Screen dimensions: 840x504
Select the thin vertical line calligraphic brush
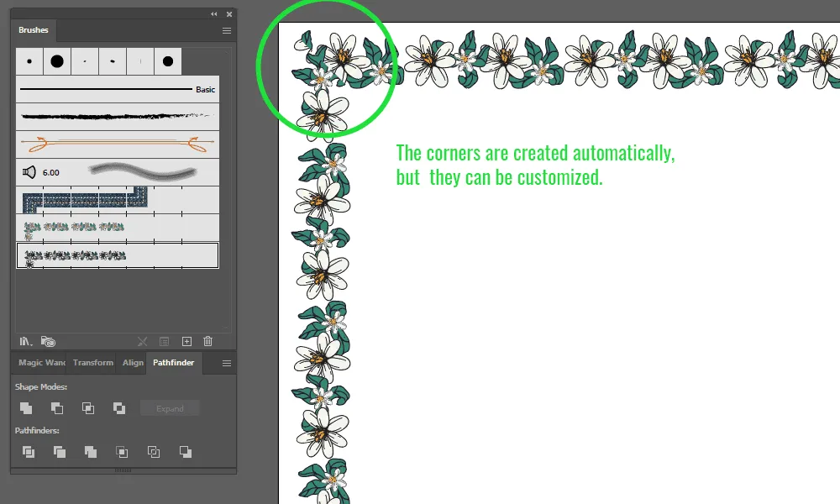140,61
